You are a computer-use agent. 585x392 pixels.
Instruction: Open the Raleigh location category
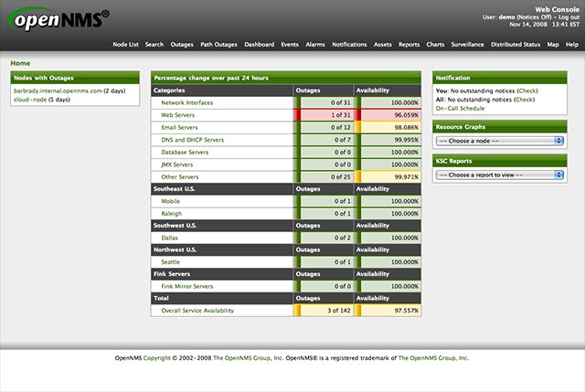[171, 213]
